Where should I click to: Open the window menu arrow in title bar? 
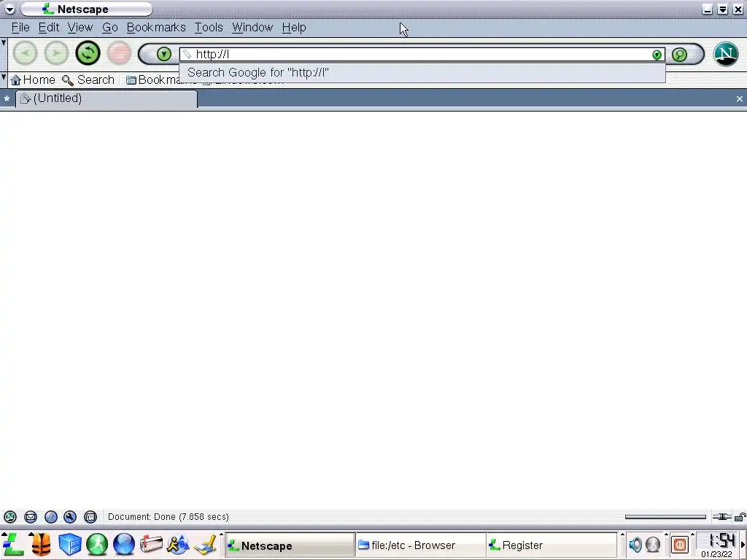(x=9, y=9)
